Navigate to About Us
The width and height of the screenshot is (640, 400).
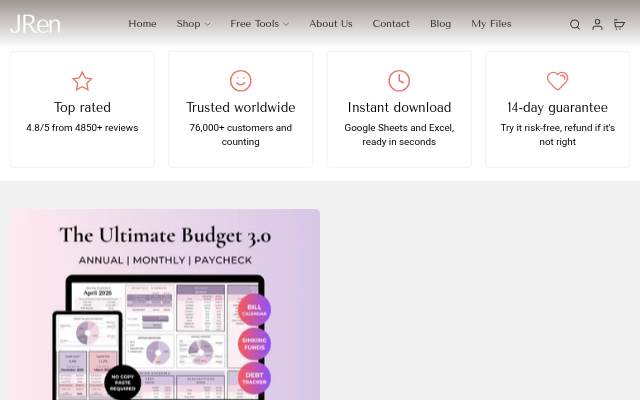coord(331,24)
